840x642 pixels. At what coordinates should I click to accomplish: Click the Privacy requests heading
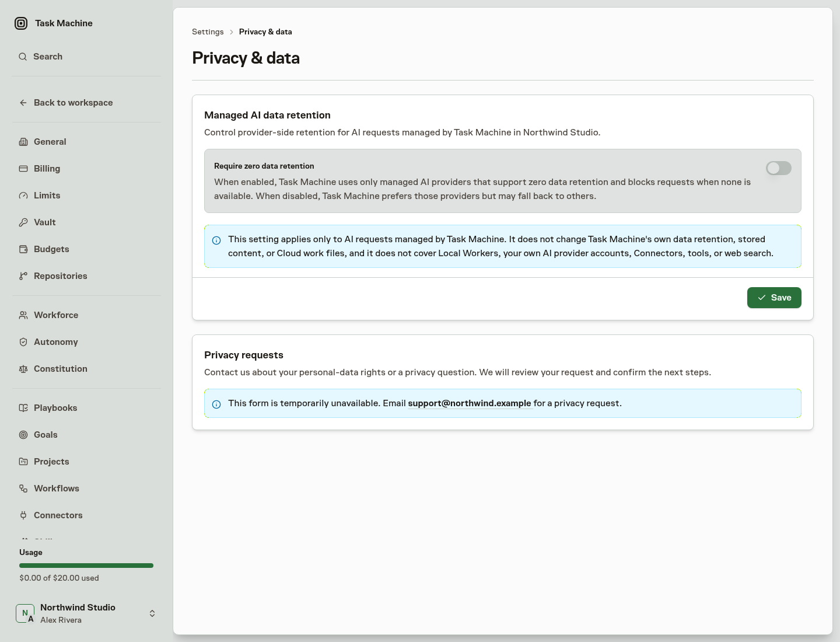click(244, 355)
